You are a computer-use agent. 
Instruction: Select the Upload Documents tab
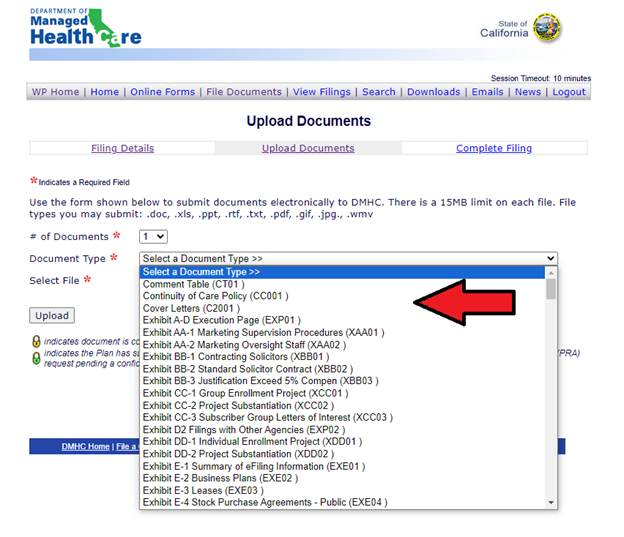click(308, 148)
